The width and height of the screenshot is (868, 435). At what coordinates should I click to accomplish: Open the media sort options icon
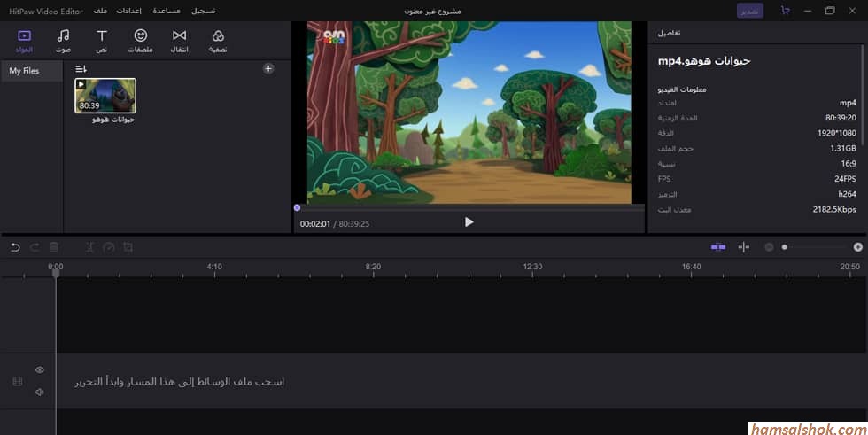[x=81, y=69]
